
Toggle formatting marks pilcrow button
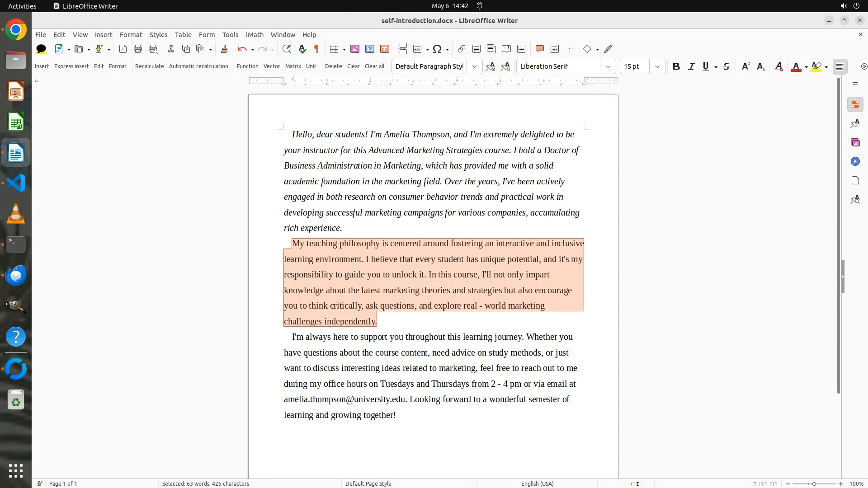tap(316, 49)
